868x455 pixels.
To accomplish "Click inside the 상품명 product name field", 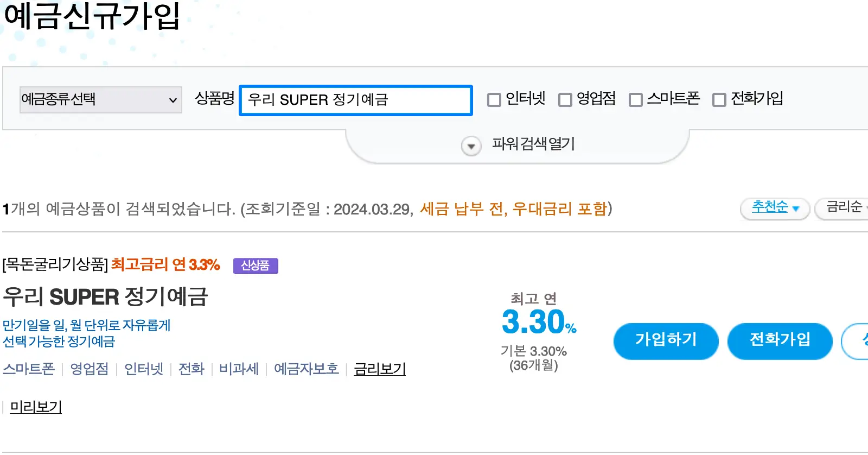I will pos(355,100).
